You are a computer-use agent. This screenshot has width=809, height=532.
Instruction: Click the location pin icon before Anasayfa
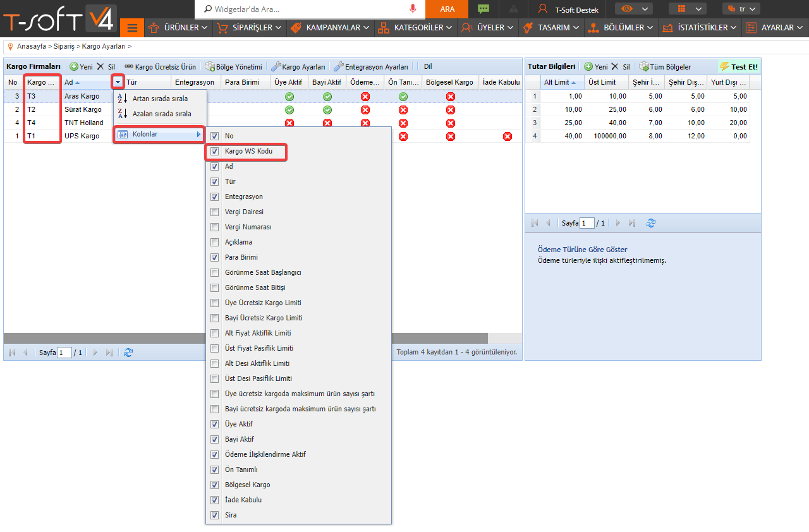(x=10, y=46)
